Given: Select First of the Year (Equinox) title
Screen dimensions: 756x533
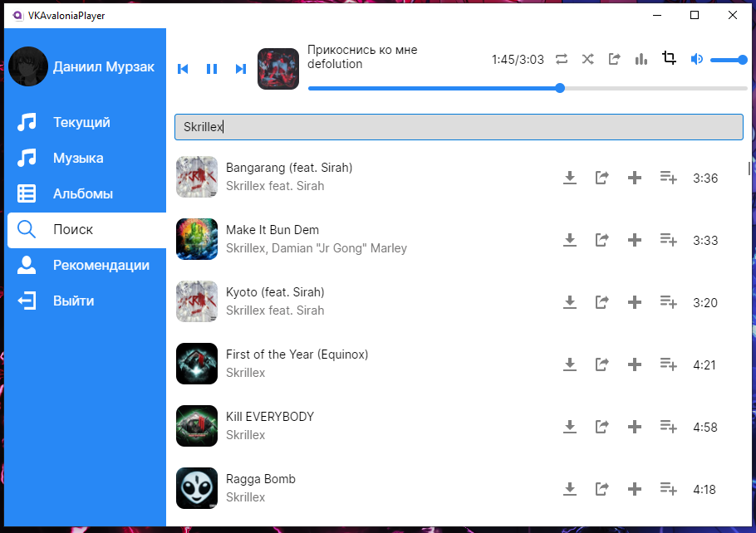Looking at the screenshot, I should [297, 355].
